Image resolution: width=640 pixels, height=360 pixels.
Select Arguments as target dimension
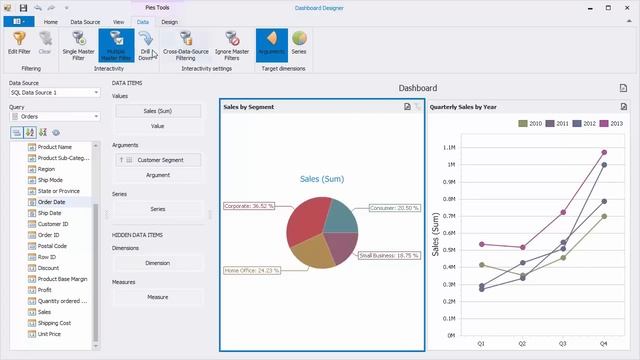(272, 45)
